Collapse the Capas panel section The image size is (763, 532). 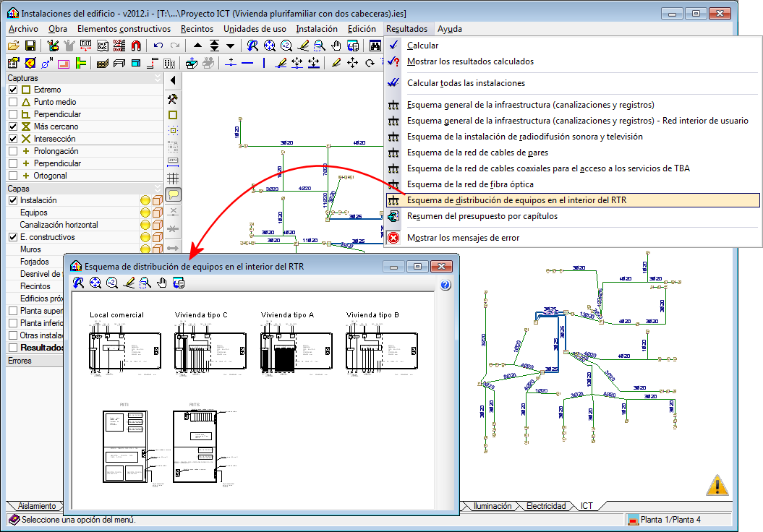158,188
